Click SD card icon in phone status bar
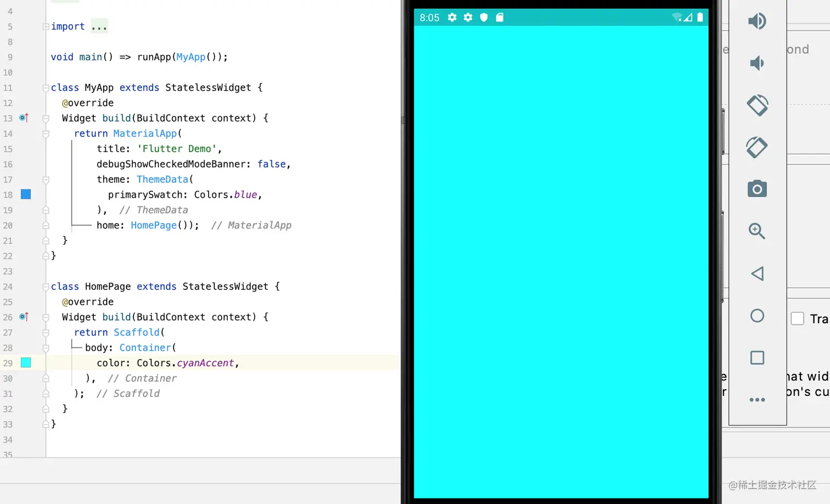830x504 pixels. (500, 17)
